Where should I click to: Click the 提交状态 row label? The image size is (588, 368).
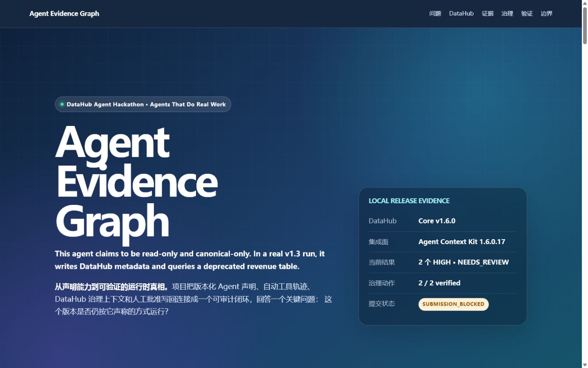pyautogui.click(x=382, y=304)
